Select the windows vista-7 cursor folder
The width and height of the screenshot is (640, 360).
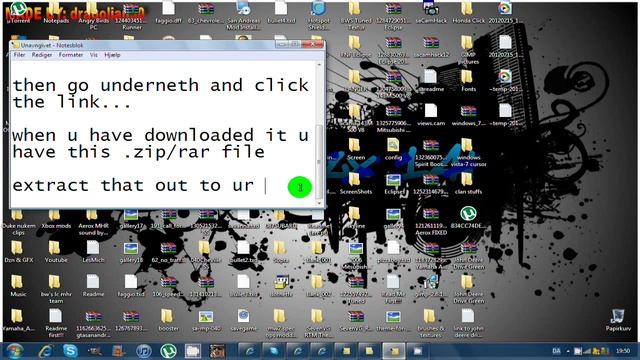(468, 152)
